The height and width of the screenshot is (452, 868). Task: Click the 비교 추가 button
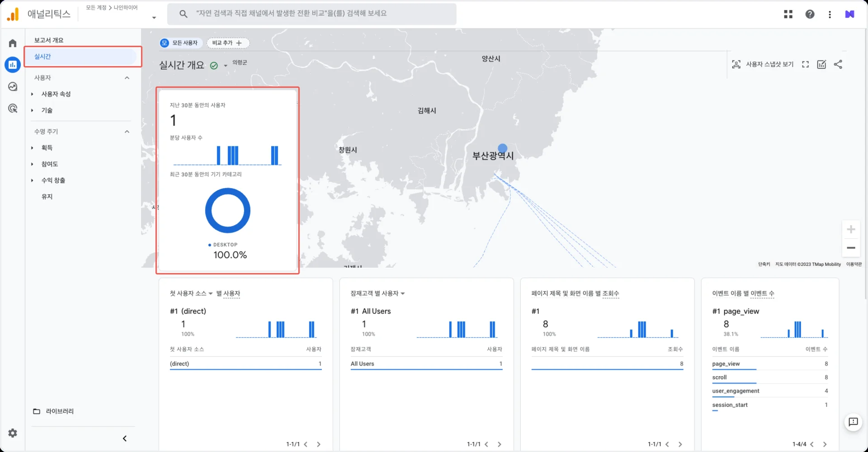coord(227,43)
